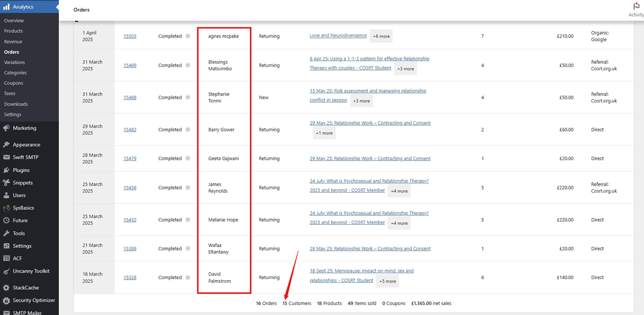Click the Appearance brush icon
644x315 pixels.
coord(6,144)
